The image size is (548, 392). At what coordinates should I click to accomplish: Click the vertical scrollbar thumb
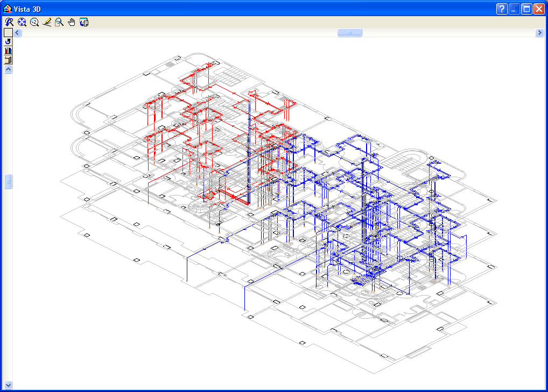click(8, 182)
